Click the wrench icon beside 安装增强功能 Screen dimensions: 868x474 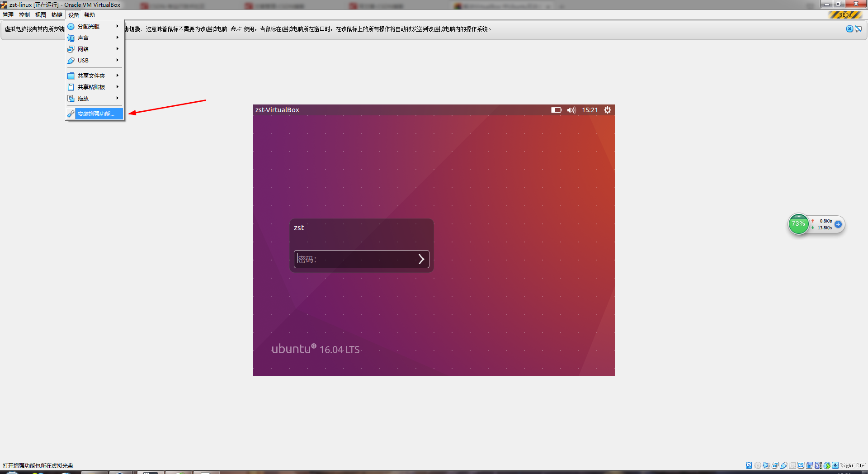(x=71, y=114)
